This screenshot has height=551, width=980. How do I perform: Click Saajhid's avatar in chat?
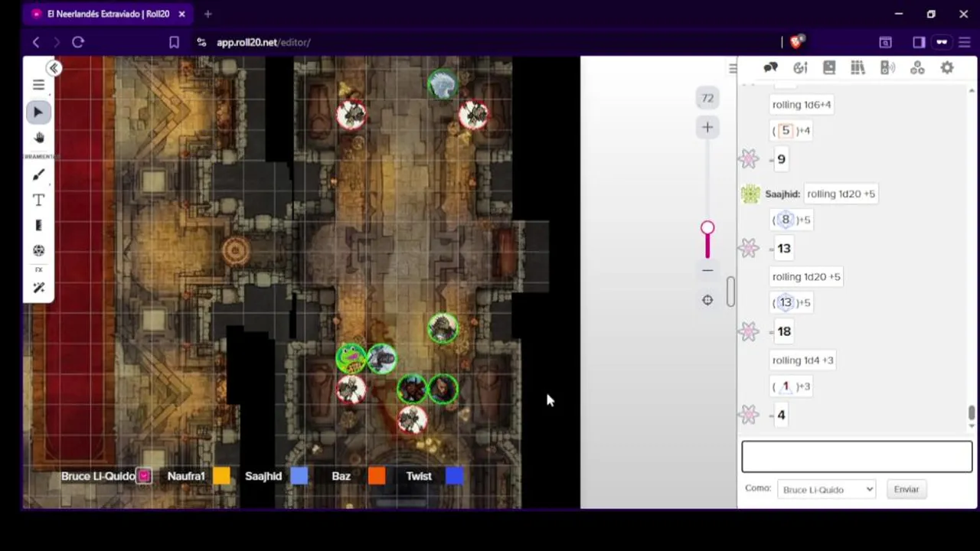pos(750,194)
